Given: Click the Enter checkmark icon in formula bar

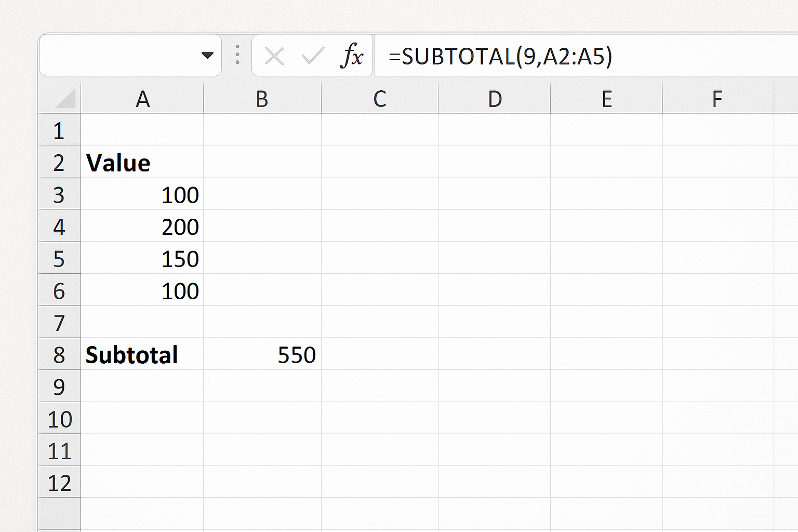Looking at the screenshot, I should coord(313,56).
